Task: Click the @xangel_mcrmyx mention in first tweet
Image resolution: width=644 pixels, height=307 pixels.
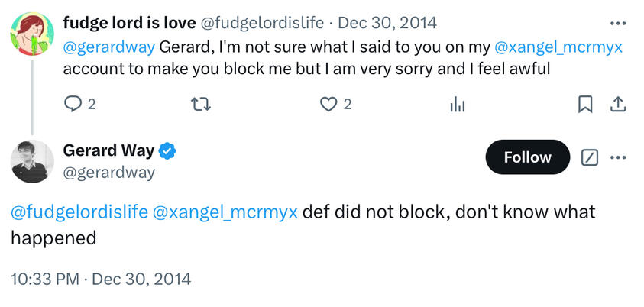Action: [x=558, y=47]
